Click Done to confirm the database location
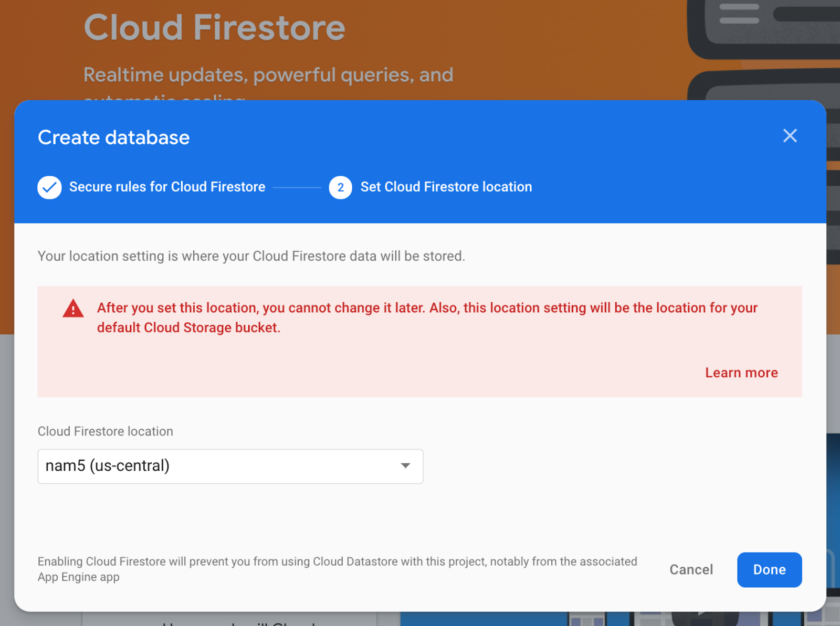840x626 pixels. click(769, 569)
